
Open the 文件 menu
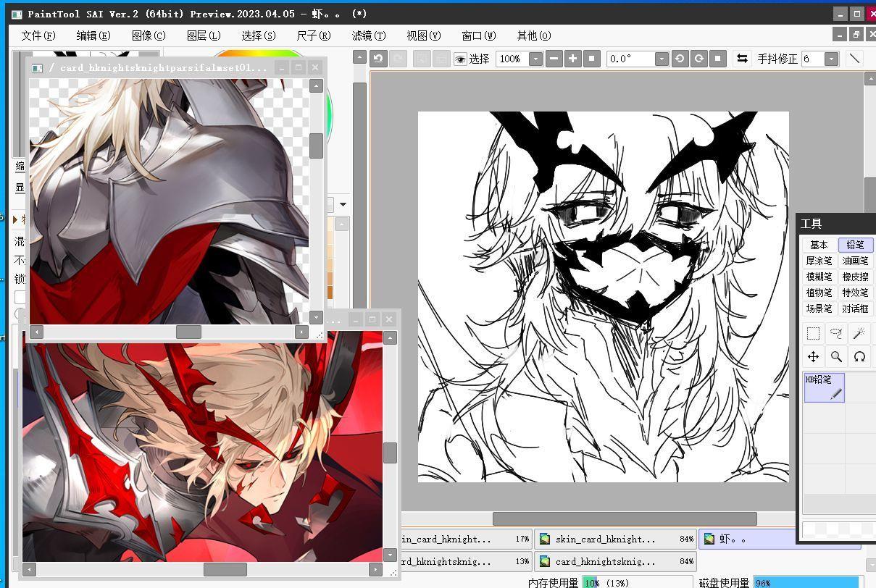[x=38, y=35]
